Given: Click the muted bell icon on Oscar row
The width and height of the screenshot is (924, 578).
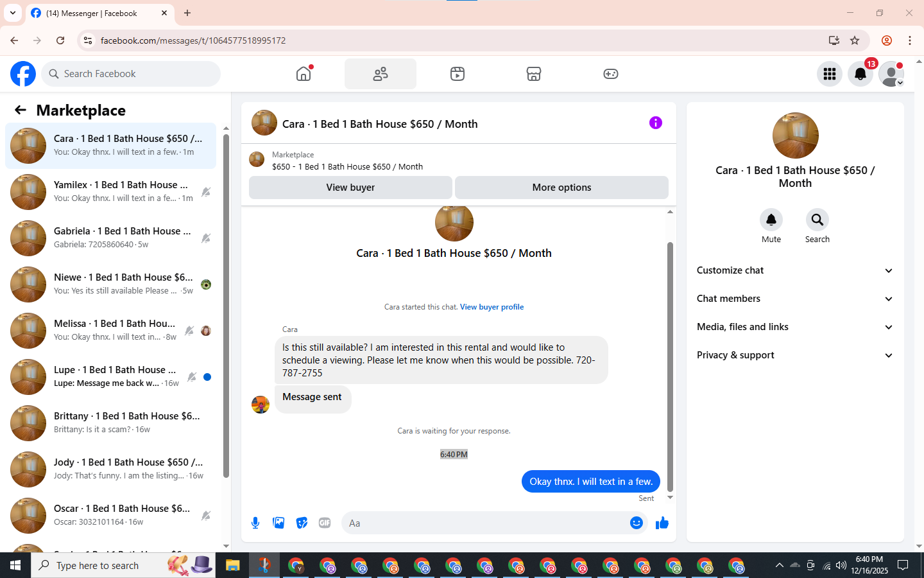Looking at the screenshot, I should pos(206,516).
